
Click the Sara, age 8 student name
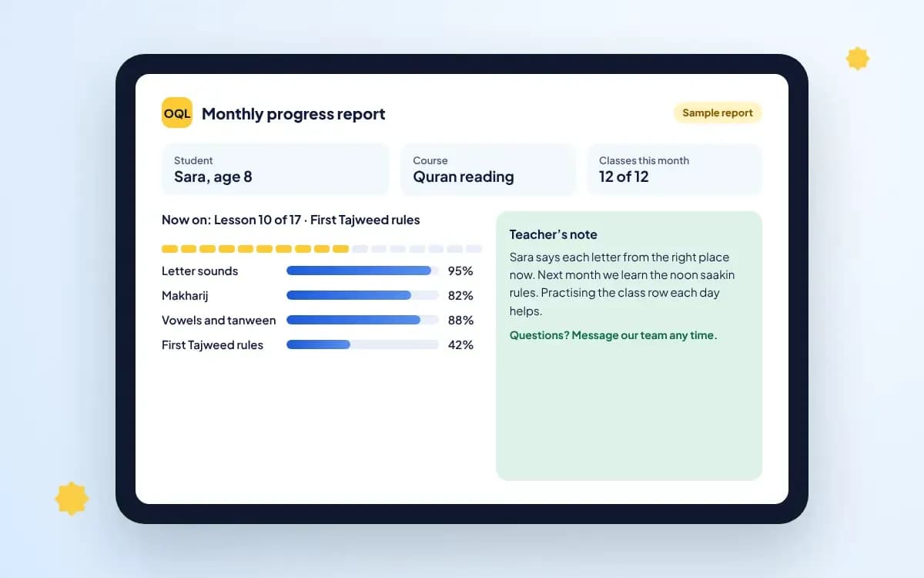click(213, 177)
